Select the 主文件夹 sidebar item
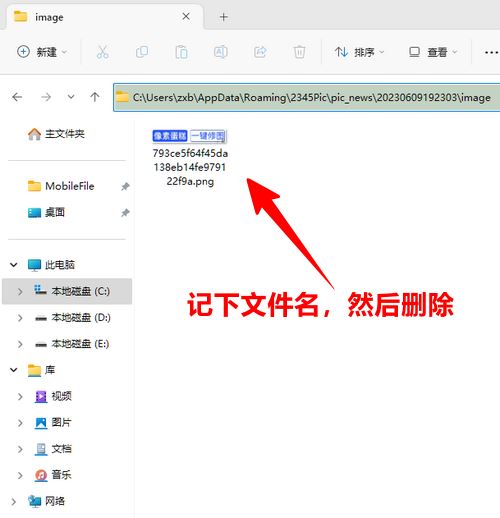This screenshot has height=518, width=500. [x=56, y=134]
